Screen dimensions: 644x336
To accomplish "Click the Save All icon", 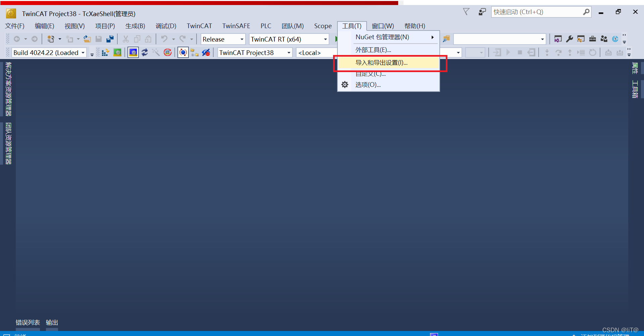I will point(110,39).
